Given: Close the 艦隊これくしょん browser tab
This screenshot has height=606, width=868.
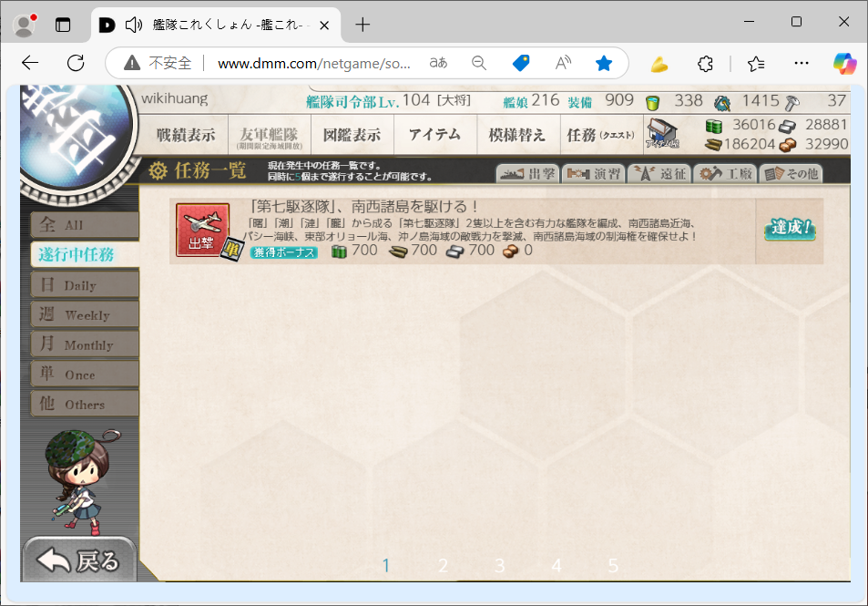Looking at the screenshot, I should coord(325,26).
